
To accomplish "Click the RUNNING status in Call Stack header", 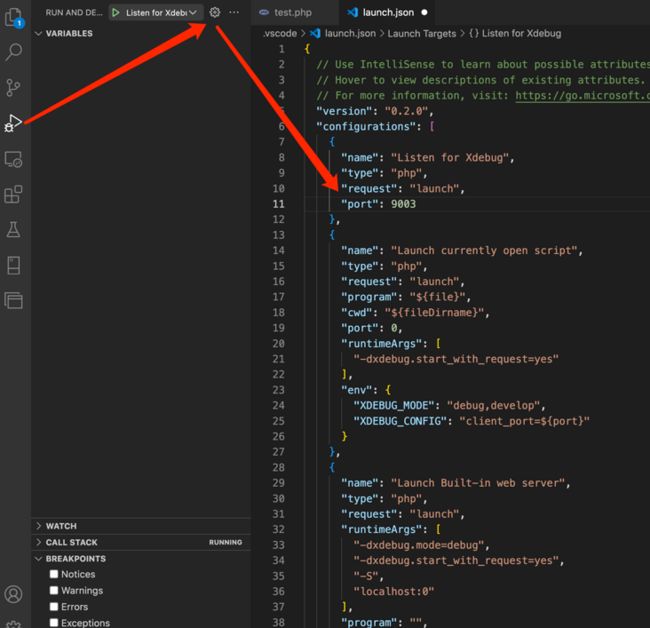I will pos(226,542).
